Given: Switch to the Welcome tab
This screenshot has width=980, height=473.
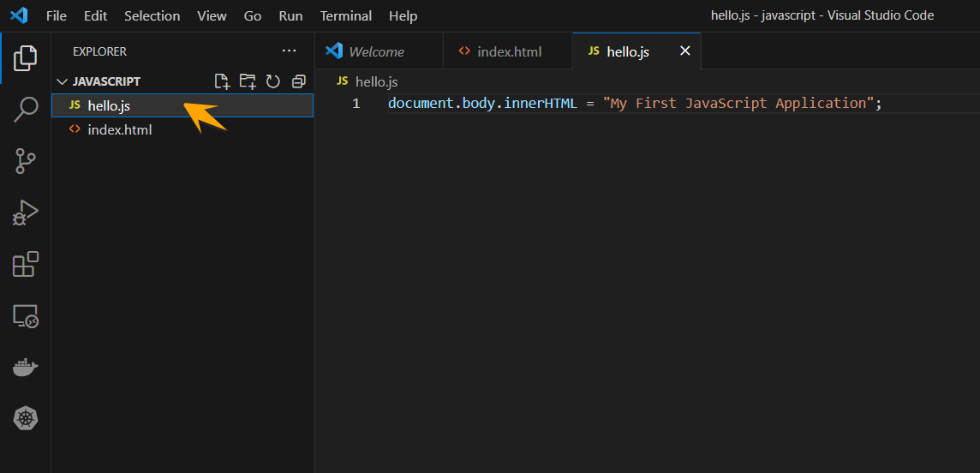Looking at the screenshot, I should click(379, 51).
